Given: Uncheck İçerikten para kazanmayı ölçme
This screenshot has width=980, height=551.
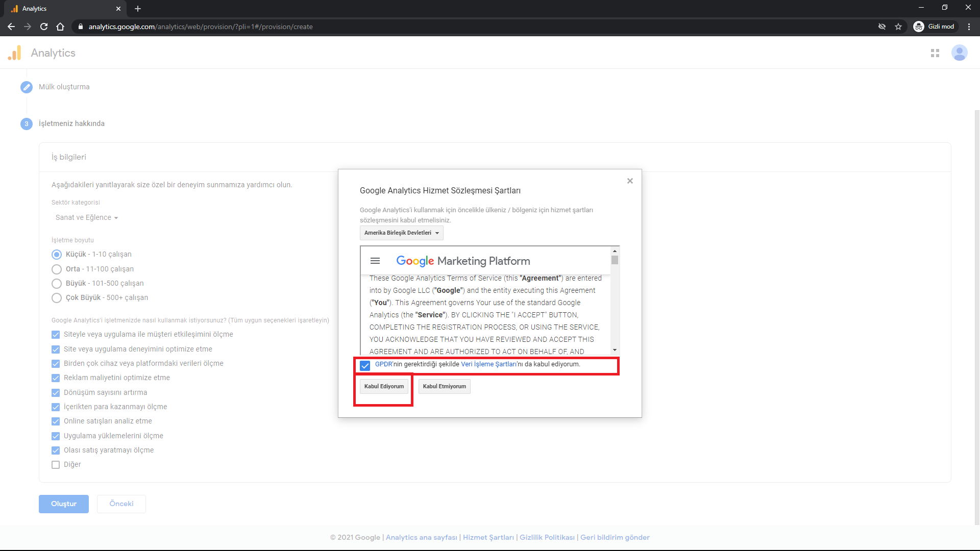Looking at the screenshot, I should [x=56, y=407].
